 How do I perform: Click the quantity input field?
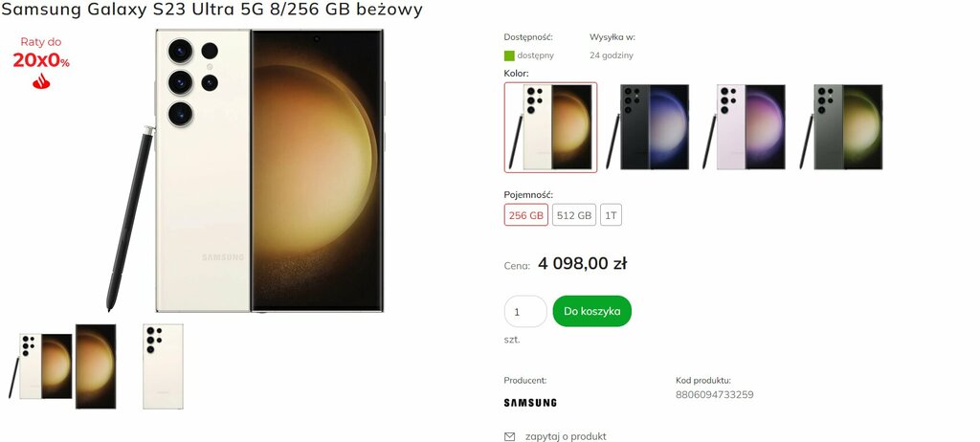coord(525,311)
